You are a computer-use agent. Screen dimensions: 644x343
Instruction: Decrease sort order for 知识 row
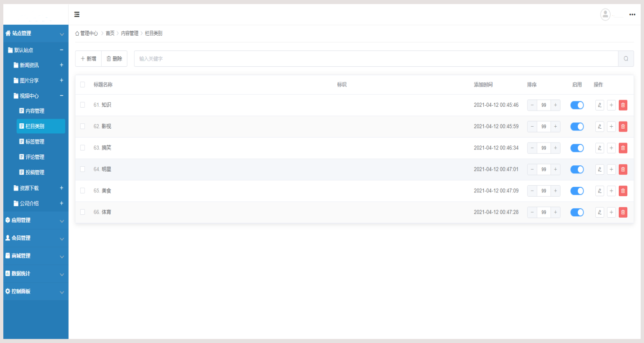click(532, 105)
